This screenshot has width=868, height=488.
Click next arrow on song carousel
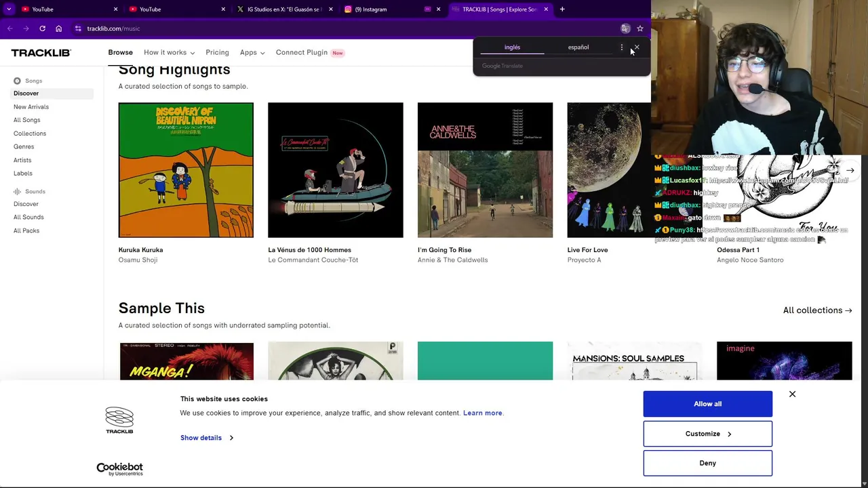850,170
